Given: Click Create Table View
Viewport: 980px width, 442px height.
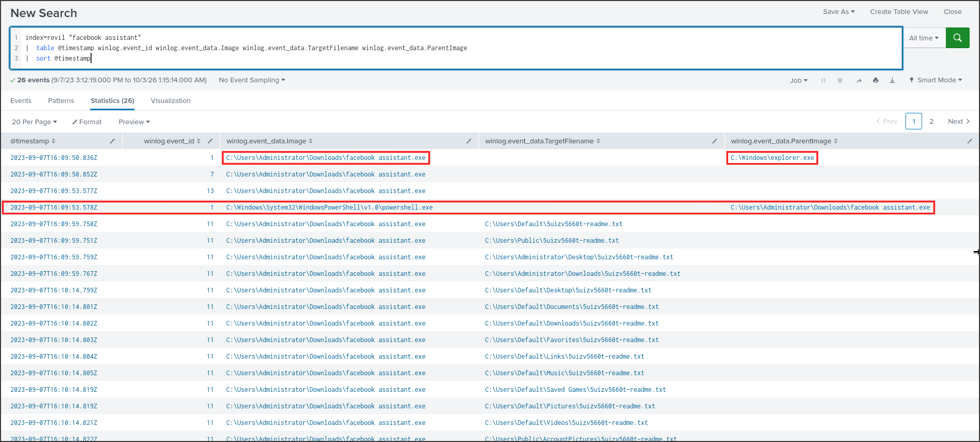Looking at the screenshot, I should coord(899,11).
